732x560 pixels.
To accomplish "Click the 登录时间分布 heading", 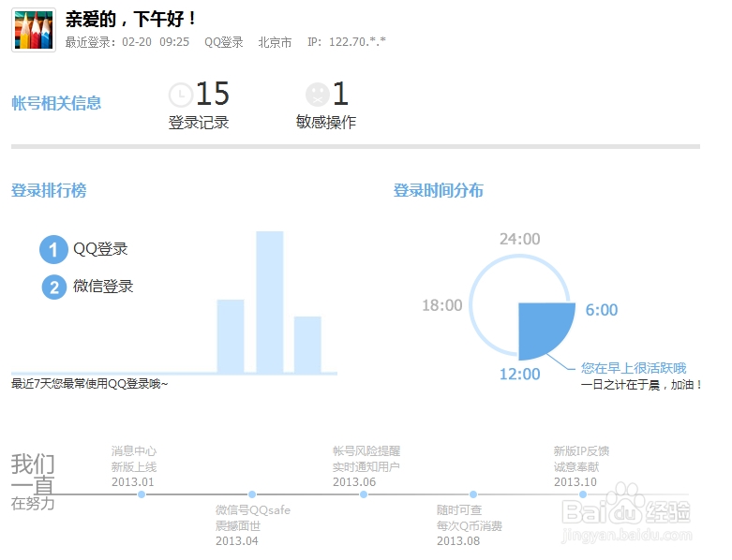I will click(438, 190).
